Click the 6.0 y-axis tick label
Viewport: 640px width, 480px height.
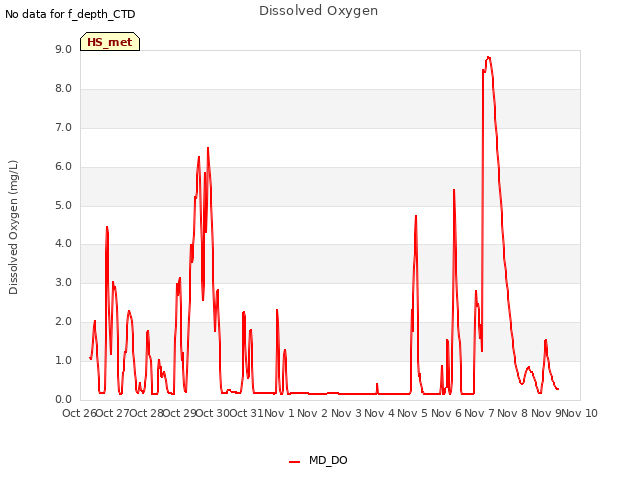[x=63, y=167]
